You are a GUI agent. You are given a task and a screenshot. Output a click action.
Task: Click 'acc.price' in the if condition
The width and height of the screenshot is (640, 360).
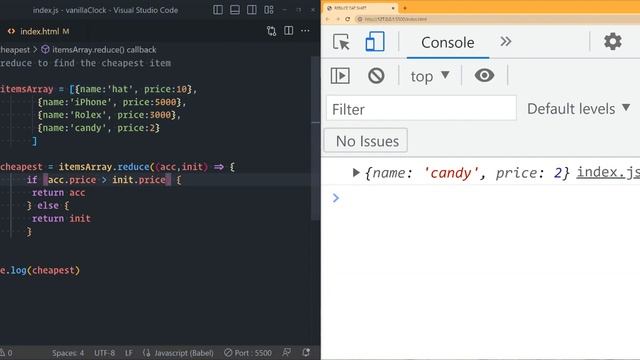[x=72, y=180]
